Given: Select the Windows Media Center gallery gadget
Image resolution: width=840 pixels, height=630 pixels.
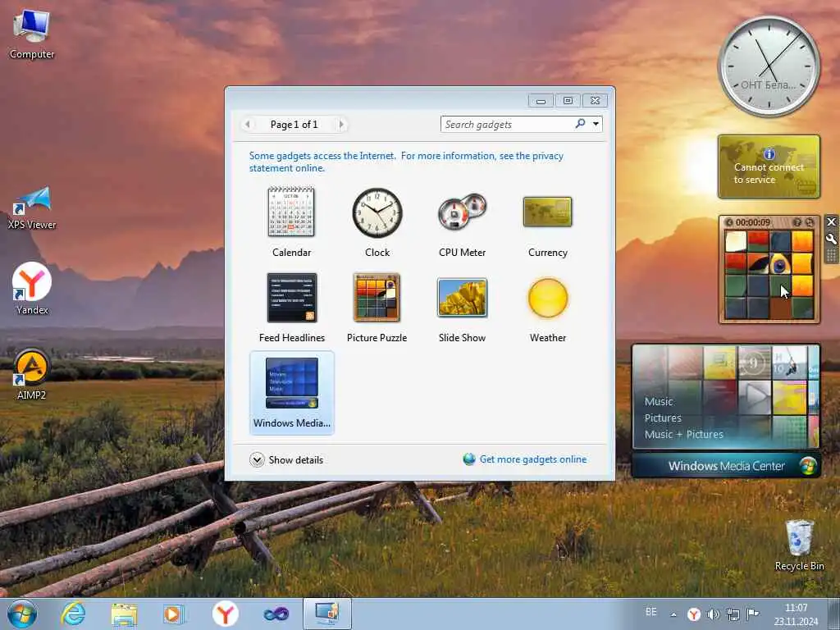Looking at the screenshot, I should pos(292,393).
